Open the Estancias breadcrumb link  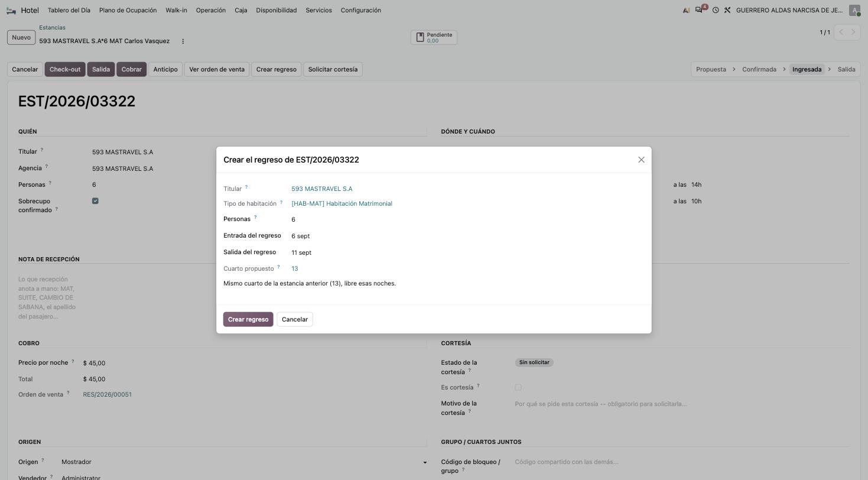(x=52, y=28)
